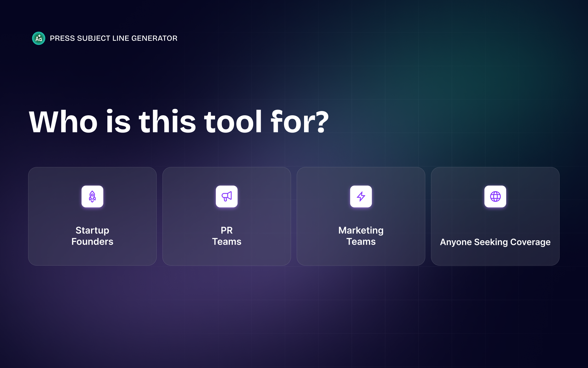Select the Startup Founders card
This screenshot has width=588, height=368.
[92, 216]
